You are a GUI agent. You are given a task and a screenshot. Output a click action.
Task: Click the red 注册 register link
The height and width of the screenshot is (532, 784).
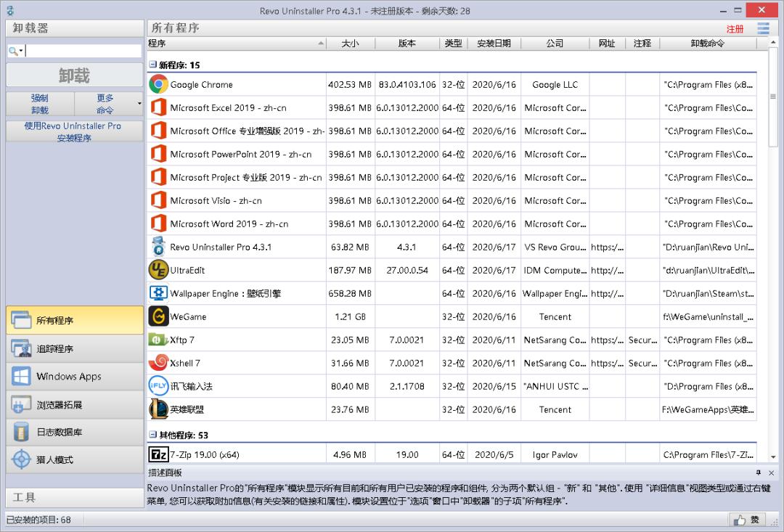tap(735, 28)
